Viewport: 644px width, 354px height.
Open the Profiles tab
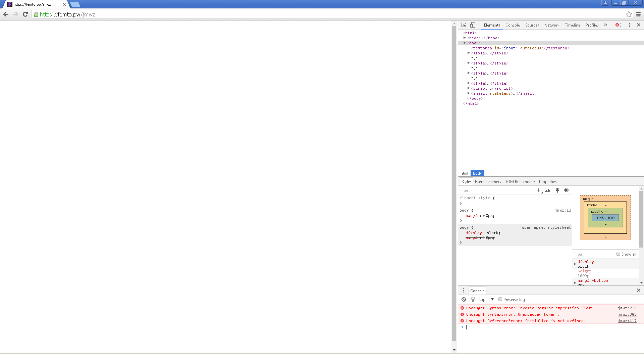click(x=592, y=25)
